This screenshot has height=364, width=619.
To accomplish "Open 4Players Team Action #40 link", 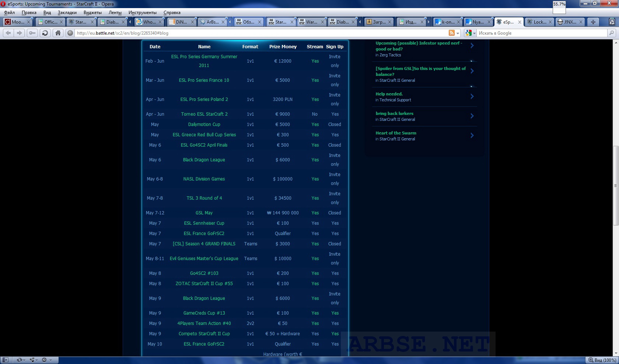I will pos(204,323).
